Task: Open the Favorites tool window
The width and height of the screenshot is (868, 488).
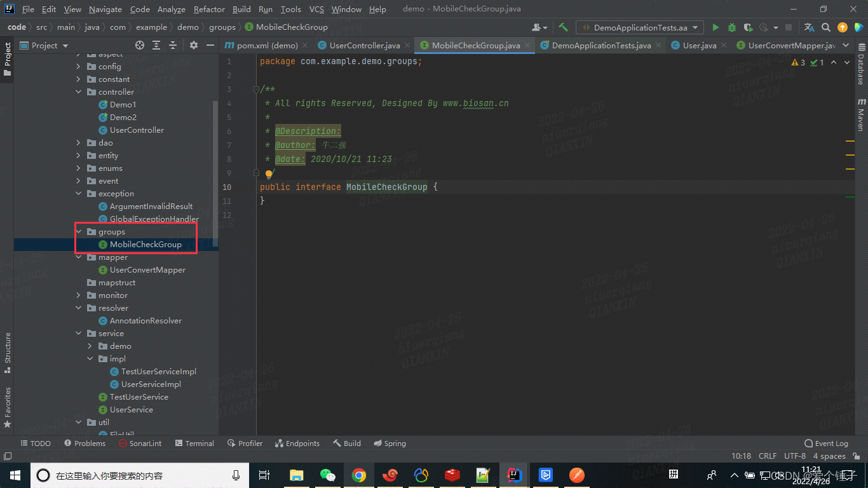Action: (8, 407)
